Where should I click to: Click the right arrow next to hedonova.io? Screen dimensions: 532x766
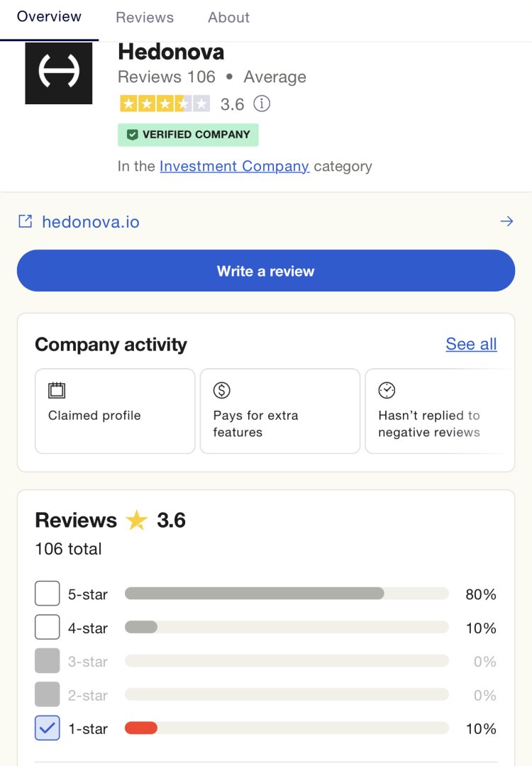(506, 221)
